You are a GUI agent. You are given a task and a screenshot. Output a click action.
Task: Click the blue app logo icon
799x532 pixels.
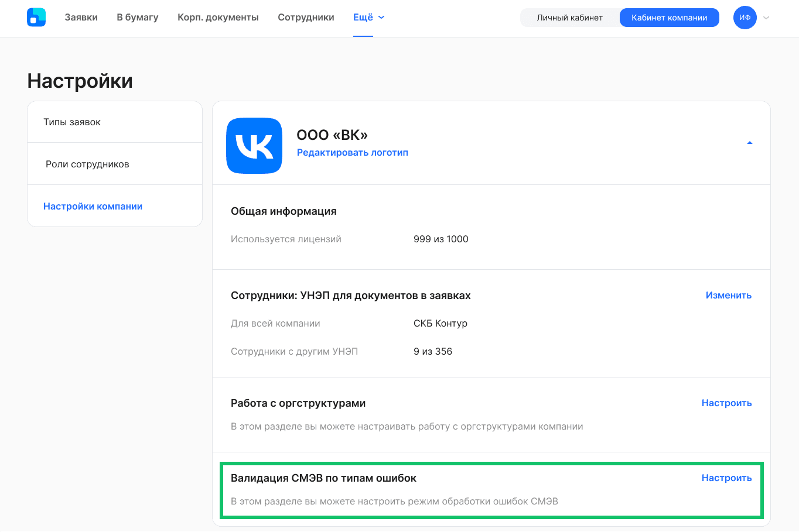click(x=36, y=18)
